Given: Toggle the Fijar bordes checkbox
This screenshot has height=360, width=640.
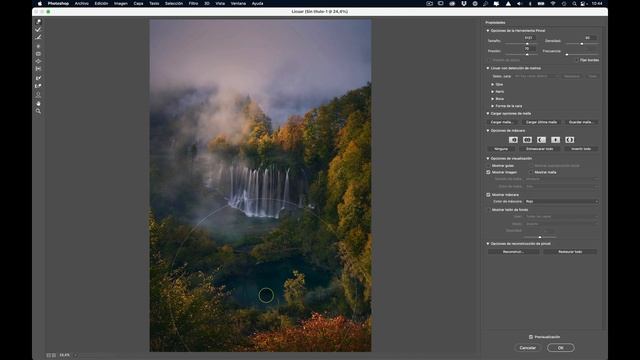Looking at the screenshot, I should 577,60.
